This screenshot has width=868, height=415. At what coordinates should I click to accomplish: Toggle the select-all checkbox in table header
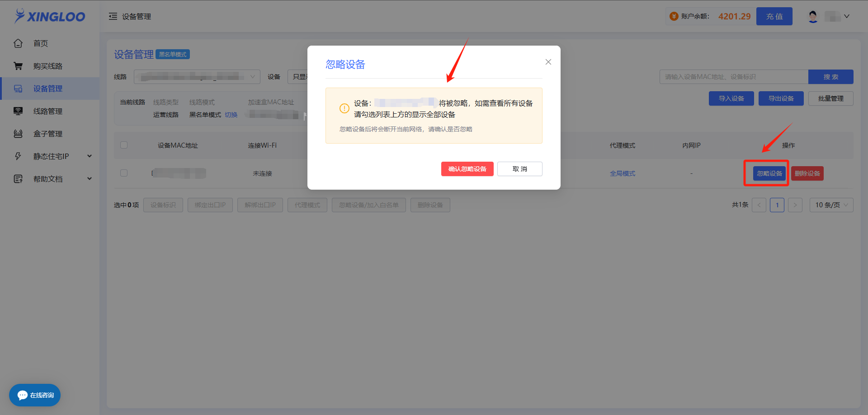click(124, 145)
